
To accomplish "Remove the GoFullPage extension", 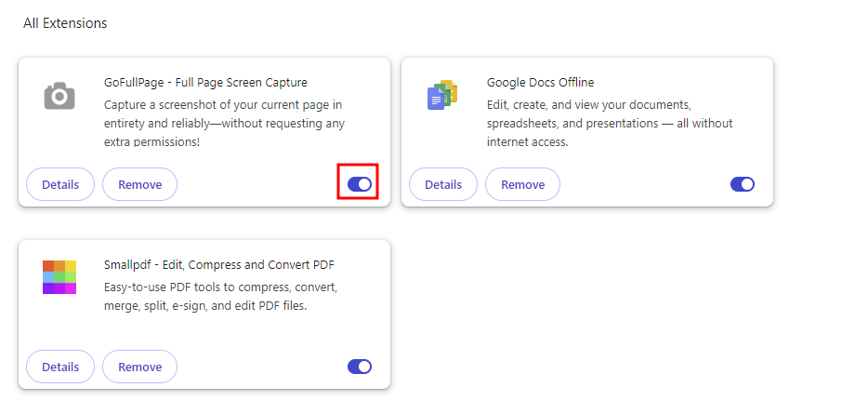I will (x=139, y=184).
